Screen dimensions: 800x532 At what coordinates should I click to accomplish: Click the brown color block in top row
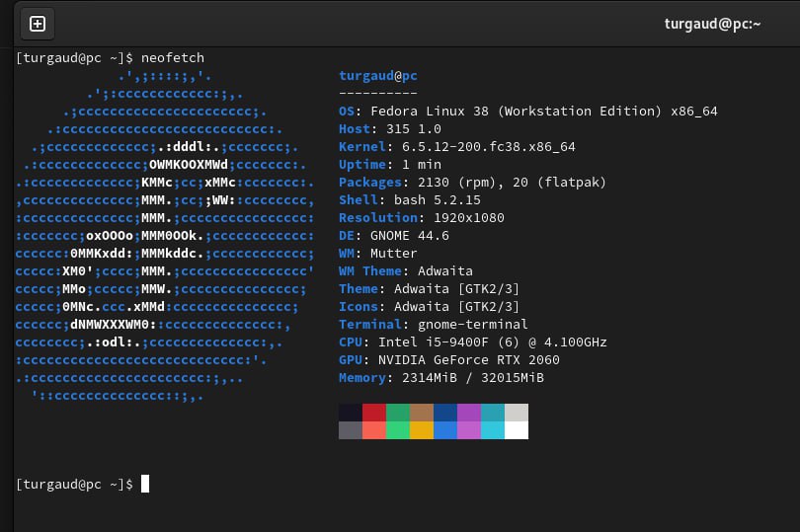(x=422, y=413)
